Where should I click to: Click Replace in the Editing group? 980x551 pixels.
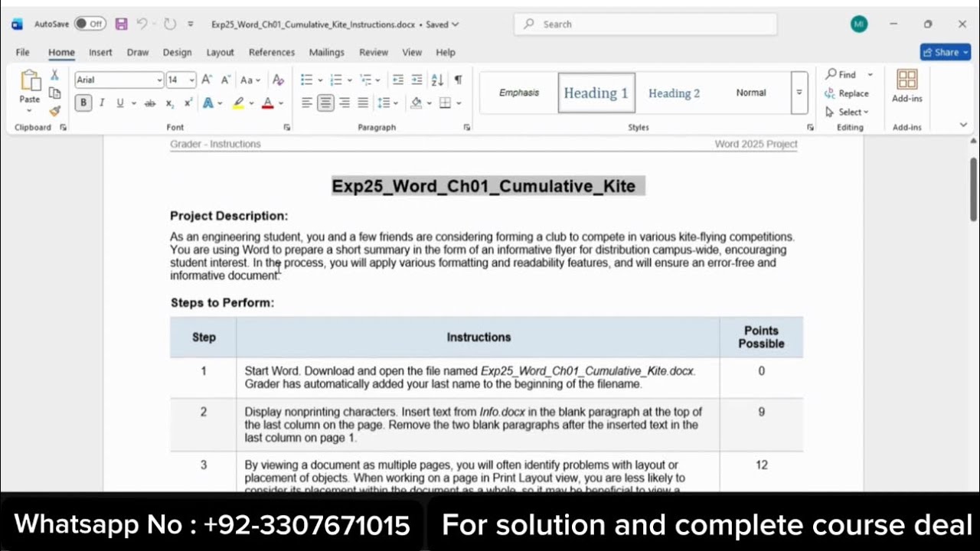[x=847, y=93]
